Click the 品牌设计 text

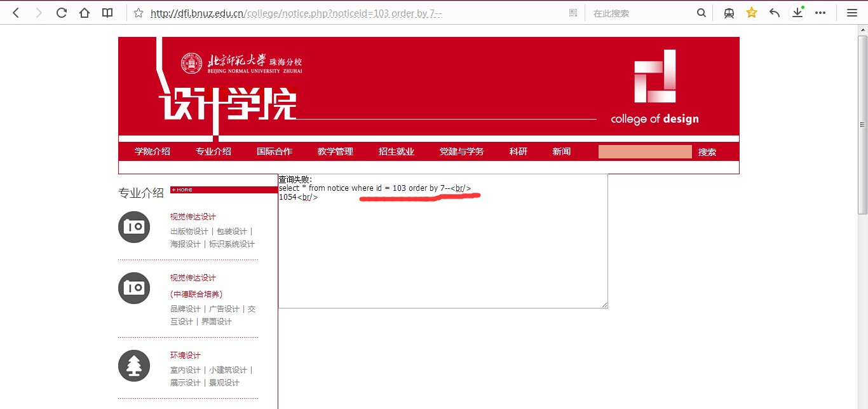(x=186, y=309)
